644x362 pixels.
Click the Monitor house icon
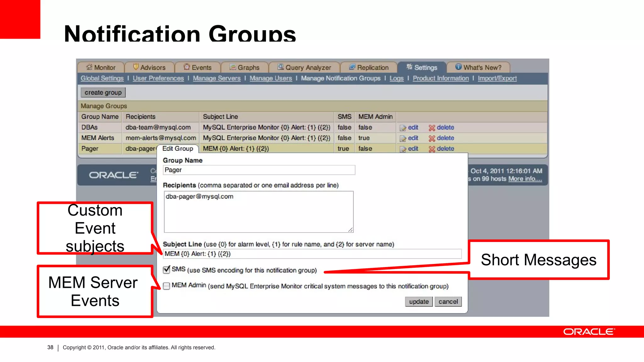pyautogui.click(x=89, y=67)
